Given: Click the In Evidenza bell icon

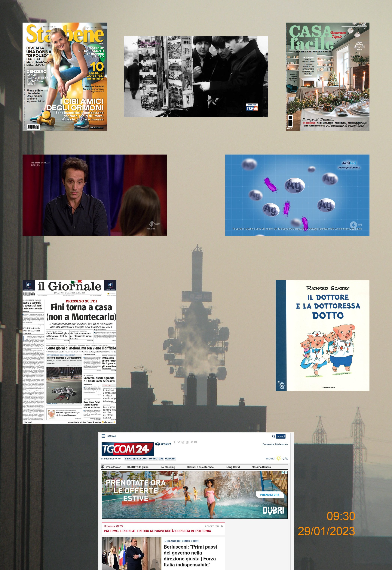Looking at the screenshot, I should coord(103,467).
